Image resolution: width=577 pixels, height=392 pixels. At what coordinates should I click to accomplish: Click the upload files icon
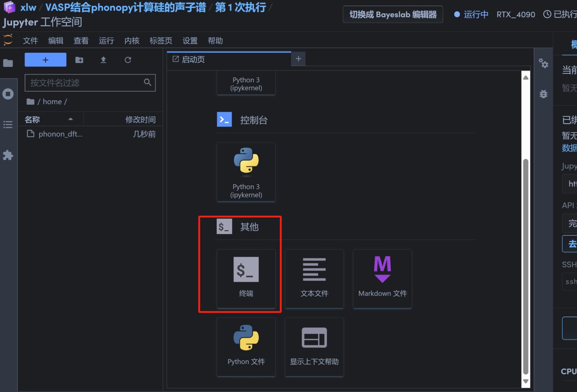click(103, 60)
